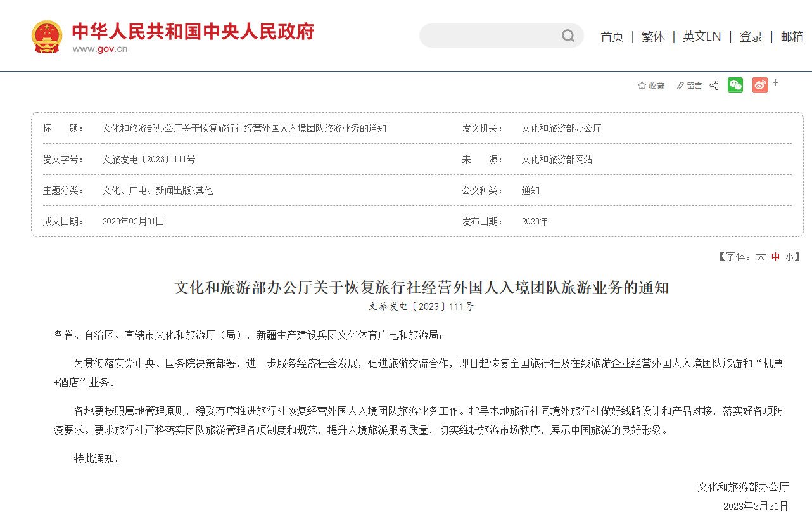
Task: Click the magnifier search icon
Action: [568, 36]
